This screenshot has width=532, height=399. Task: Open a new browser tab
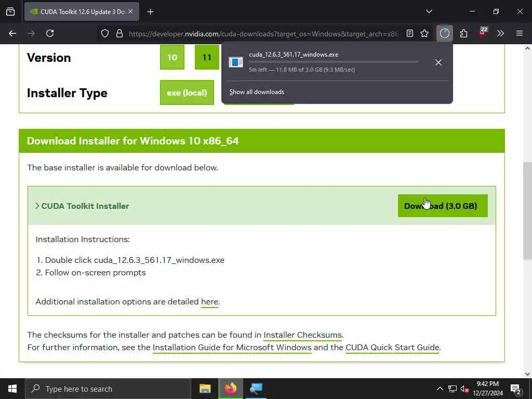[150, 12]
